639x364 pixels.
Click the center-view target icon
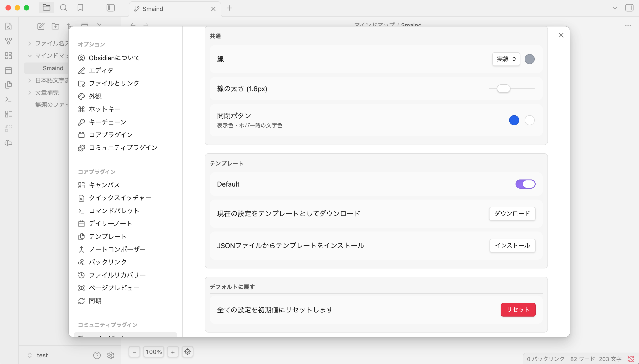(188, 352)
